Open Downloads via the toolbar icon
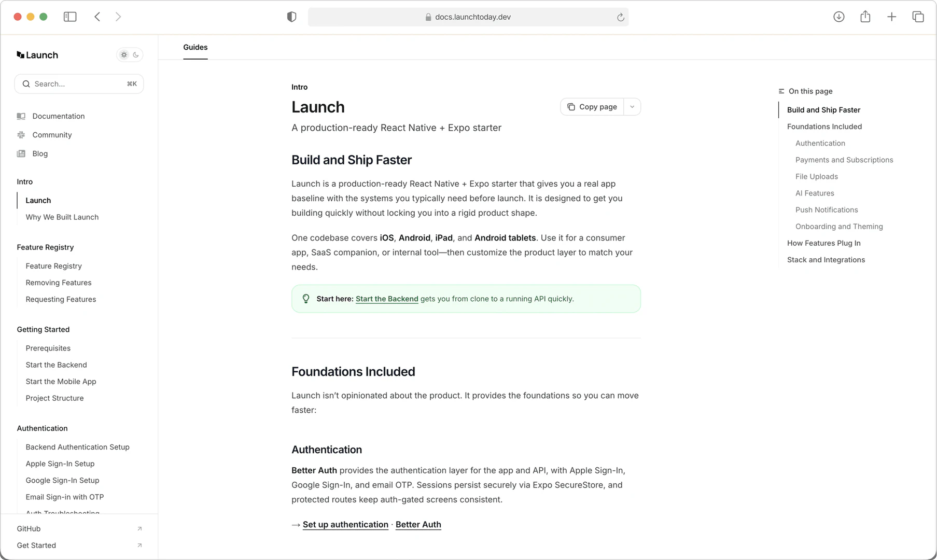Image resolution: width=937 pixels, height=560 pixels. (838, 16)
